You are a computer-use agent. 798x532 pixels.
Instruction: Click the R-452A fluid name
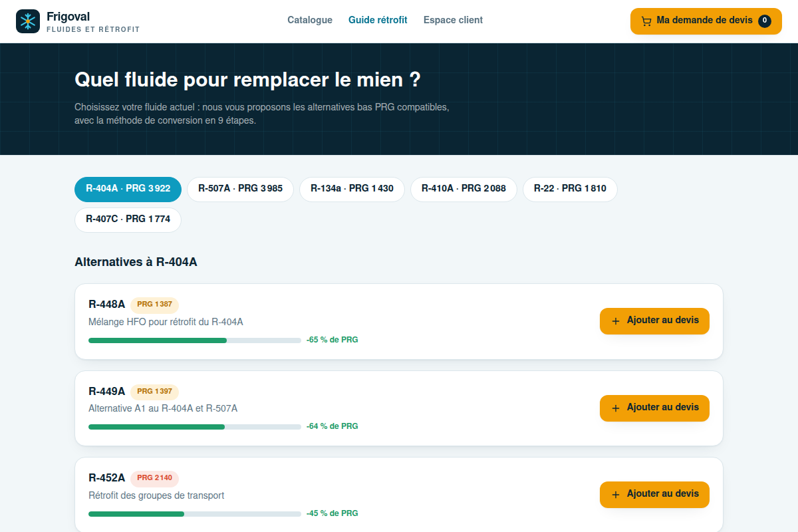[106, 478]
